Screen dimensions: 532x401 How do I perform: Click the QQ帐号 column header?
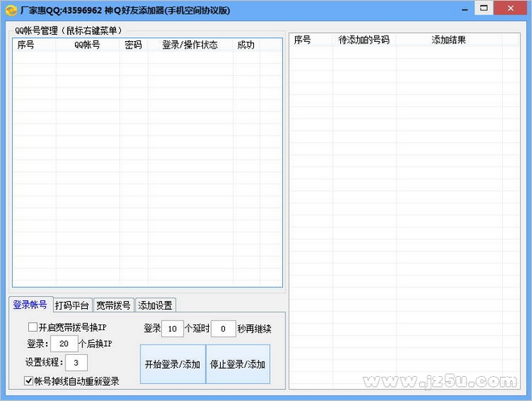pyautogui.click(x=87, y=46)
